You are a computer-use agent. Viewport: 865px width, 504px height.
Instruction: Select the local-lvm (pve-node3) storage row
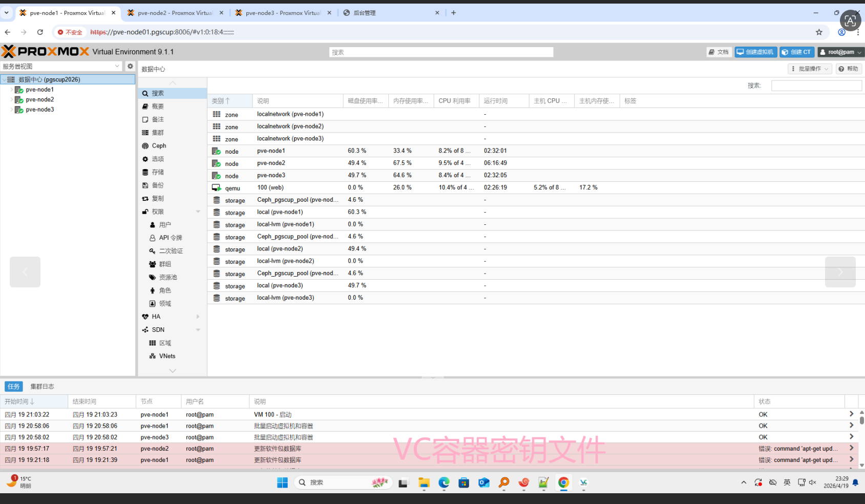[535, 298]
